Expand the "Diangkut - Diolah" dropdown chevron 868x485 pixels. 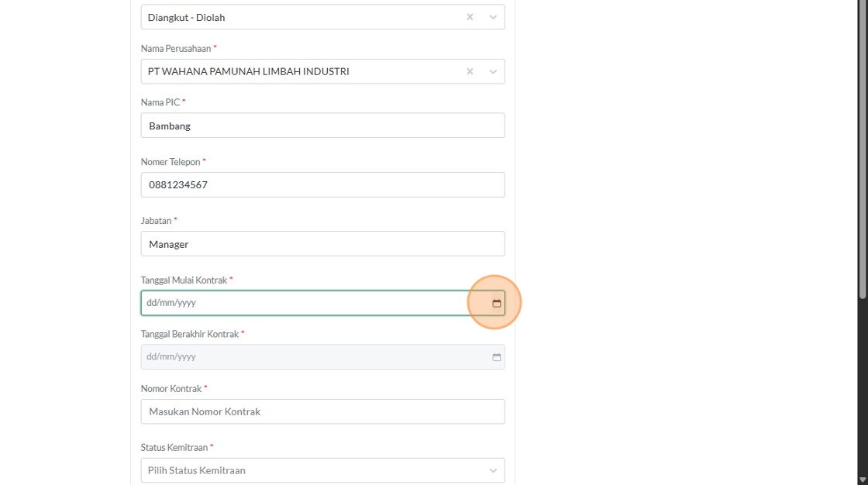tap(493, 17)
